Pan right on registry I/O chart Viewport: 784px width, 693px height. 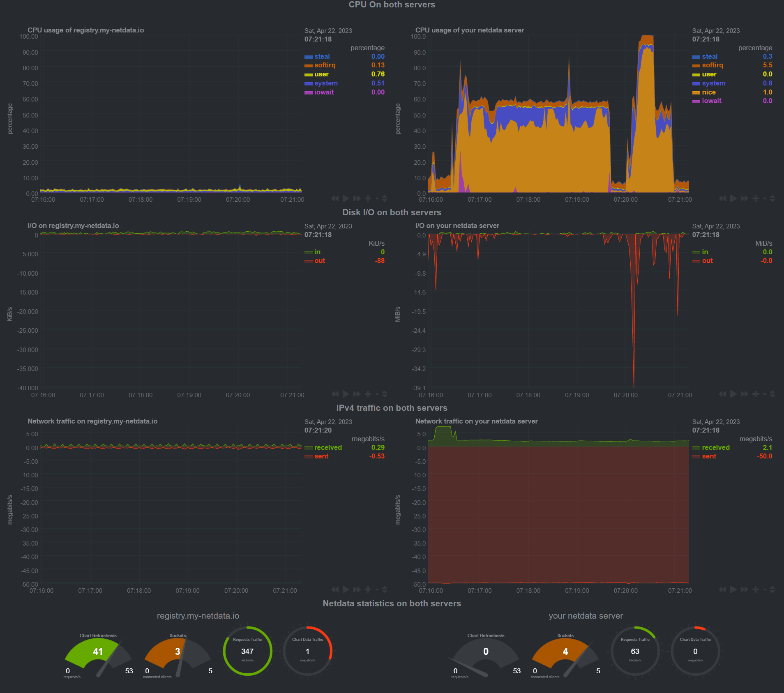(x=357, y=394)
